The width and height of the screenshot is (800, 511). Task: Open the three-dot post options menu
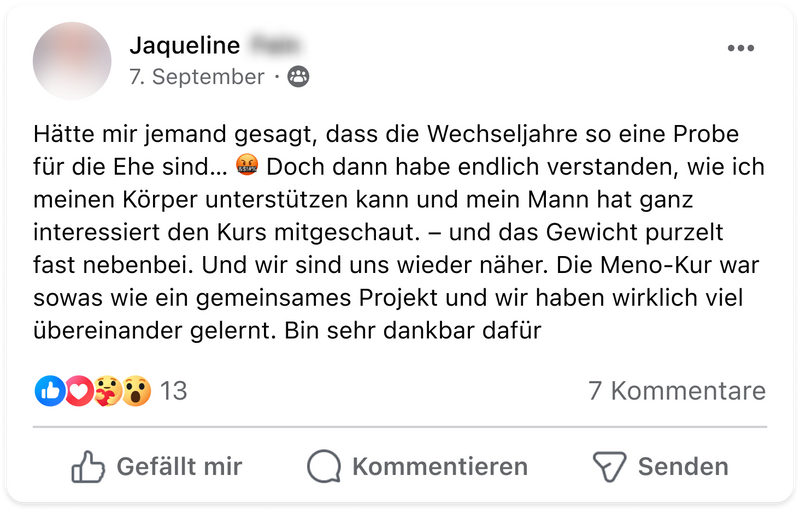pyautogui.click(x=741, y=48)
